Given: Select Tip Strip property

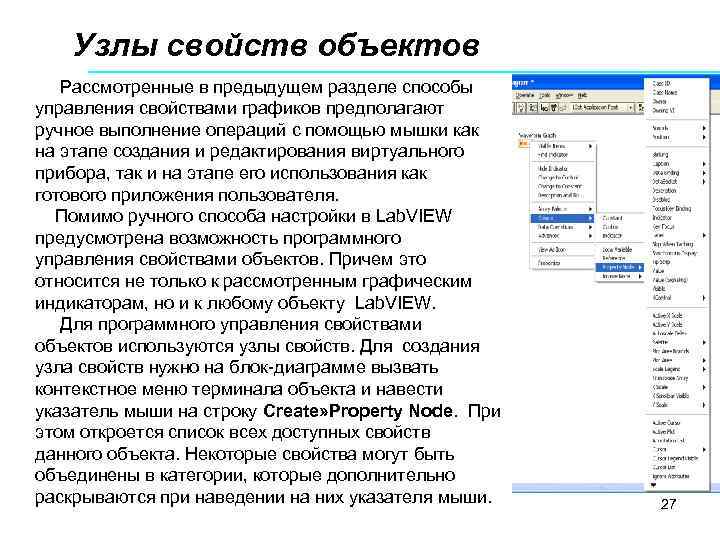Looking at the screenshot, I should point(661,262).
